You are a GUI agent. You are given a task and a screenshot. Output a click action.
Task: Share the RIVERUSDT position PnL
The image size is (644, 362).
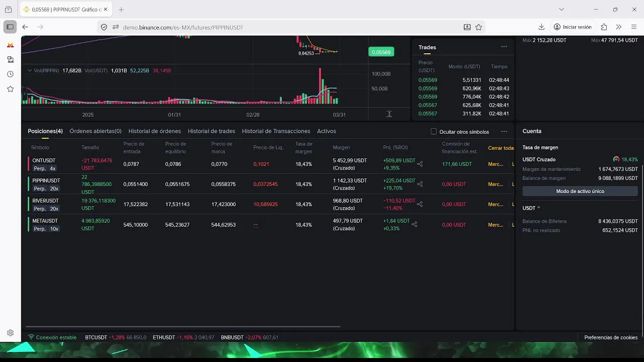pyautogui.click(x=420, y=204)
